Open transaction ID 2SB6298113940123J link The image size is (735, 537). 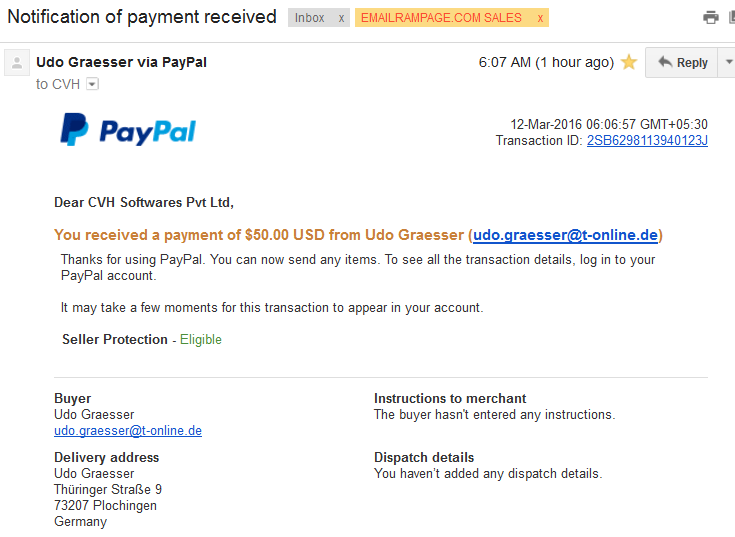coord(647,141)
